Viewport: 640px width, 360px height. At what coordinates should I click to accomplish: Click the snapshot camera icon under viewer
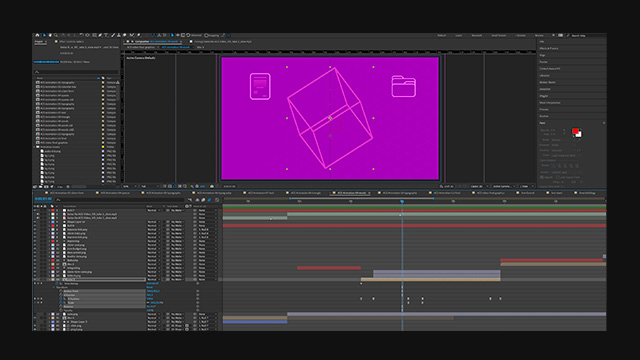tap(212, 187)
